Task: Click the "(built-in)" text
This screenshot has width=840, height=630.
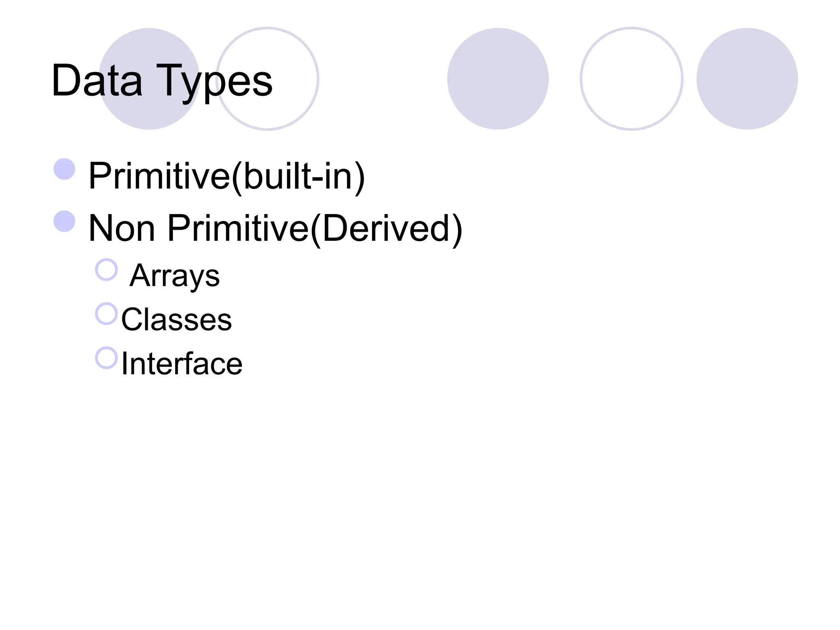Action: coord(298,176)
